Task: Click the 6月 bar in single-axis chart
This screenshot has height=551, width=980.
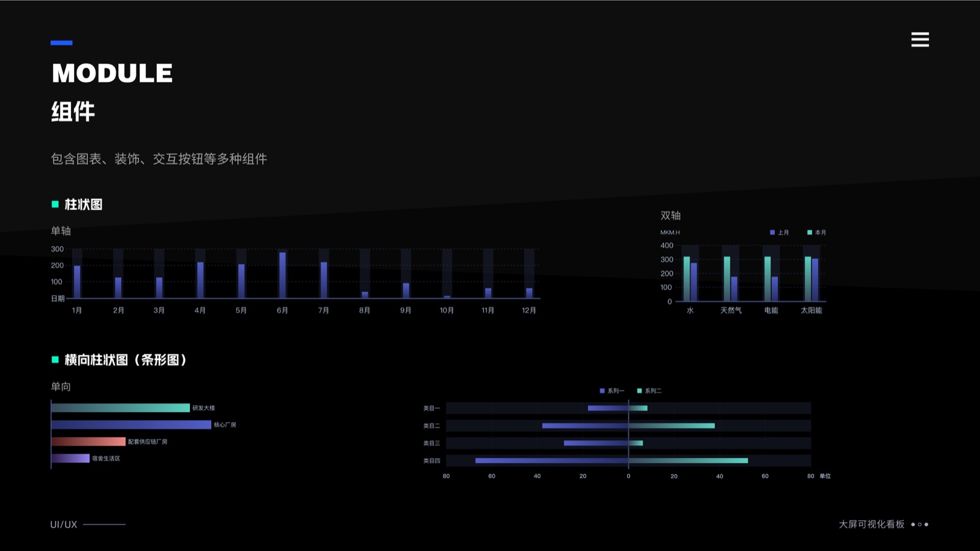Action: [x=282, y=275]
